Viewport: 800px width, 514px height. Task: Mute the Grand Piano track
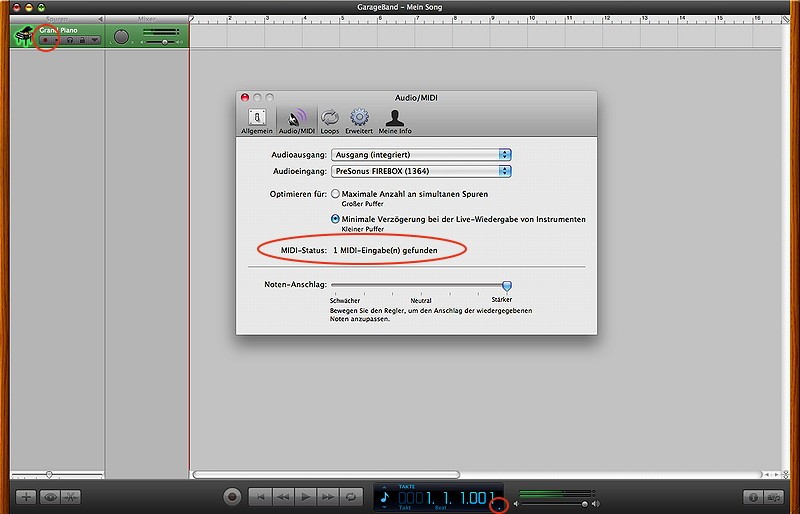coord(57,40)
